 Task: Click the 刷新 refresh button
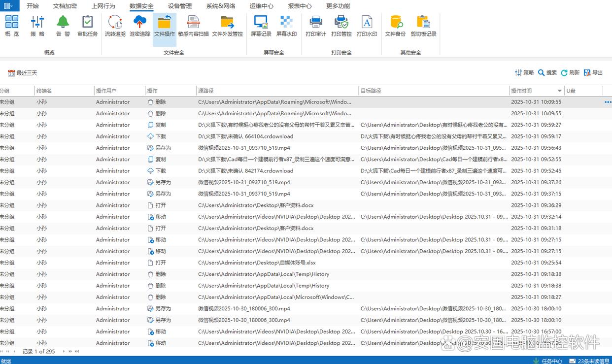pos(570,73)
